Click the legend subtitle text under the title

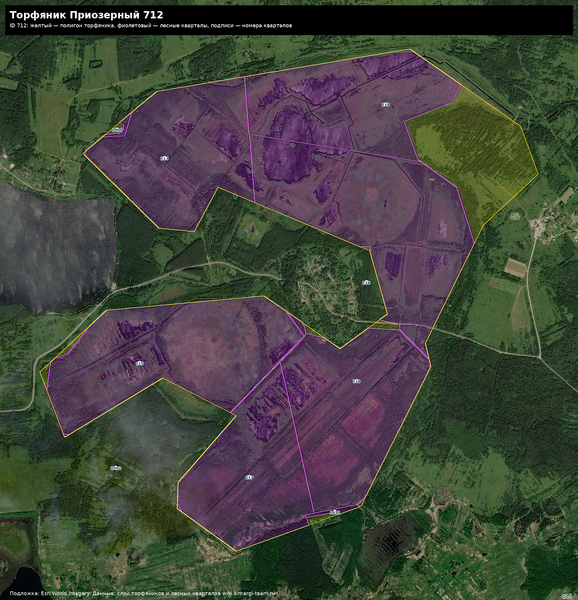[x=151, y=26]
